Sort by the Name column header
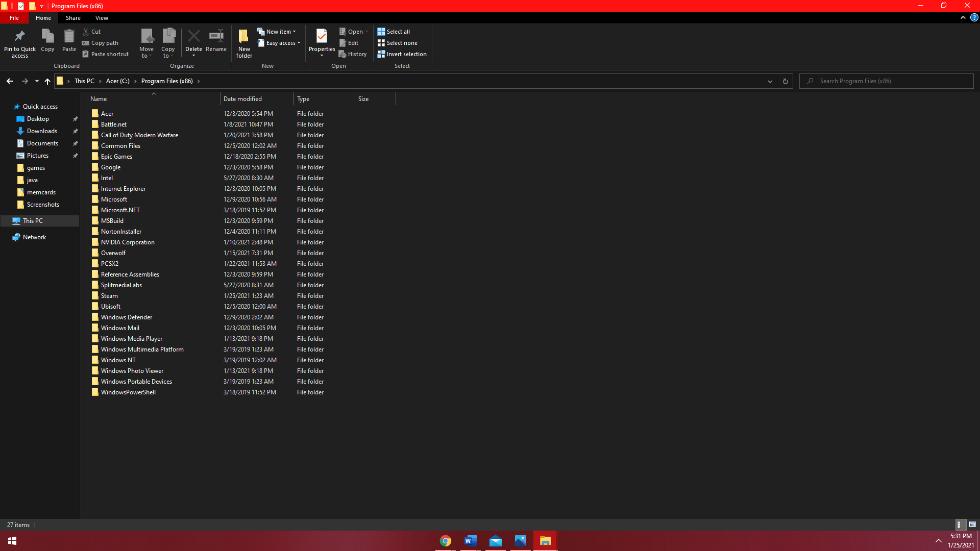The image size is (980, 551). tap(153, 99)
